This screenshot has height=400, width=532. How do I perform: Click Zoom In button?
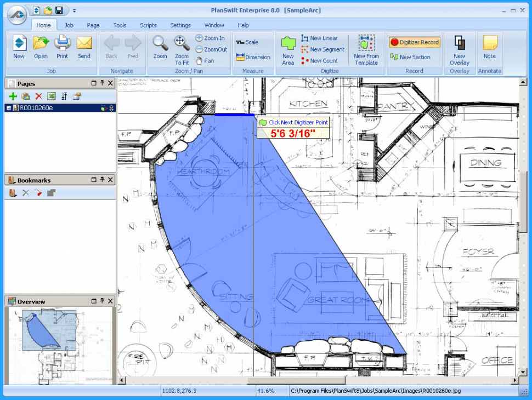click(x=210, y=38)
